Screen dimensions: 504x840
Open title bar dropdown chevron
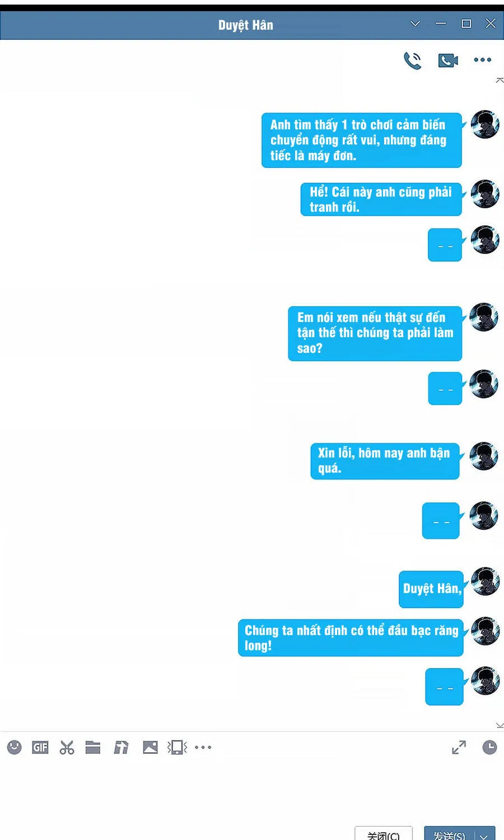[x=415, y=24]
